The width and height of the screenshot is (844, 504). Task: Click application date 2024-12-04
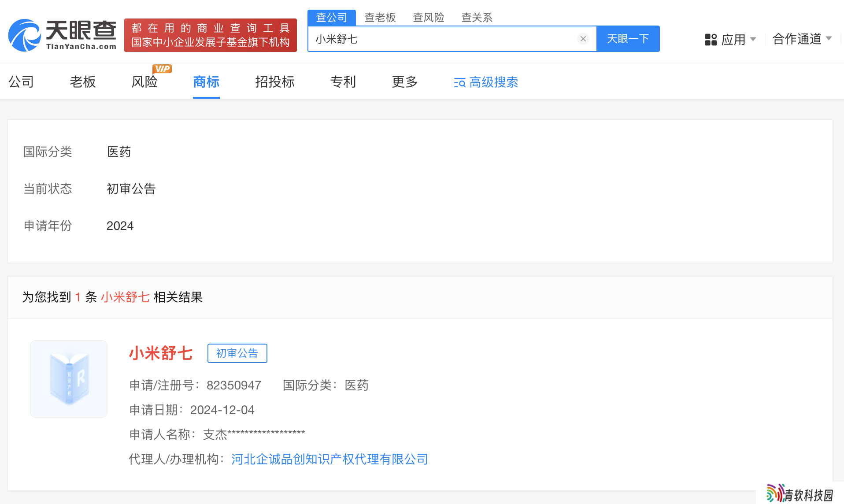(x=222, y=410)
